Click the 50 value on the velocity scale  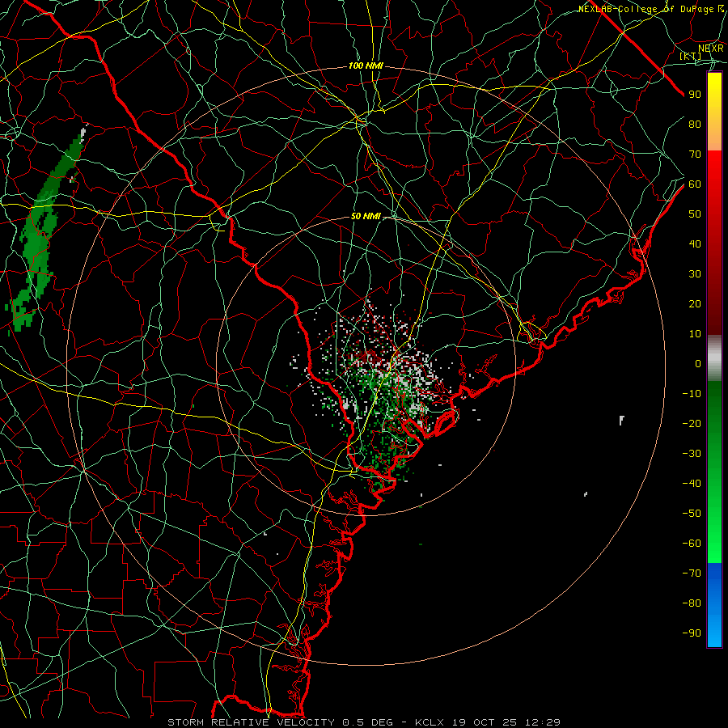click(695, 214)
